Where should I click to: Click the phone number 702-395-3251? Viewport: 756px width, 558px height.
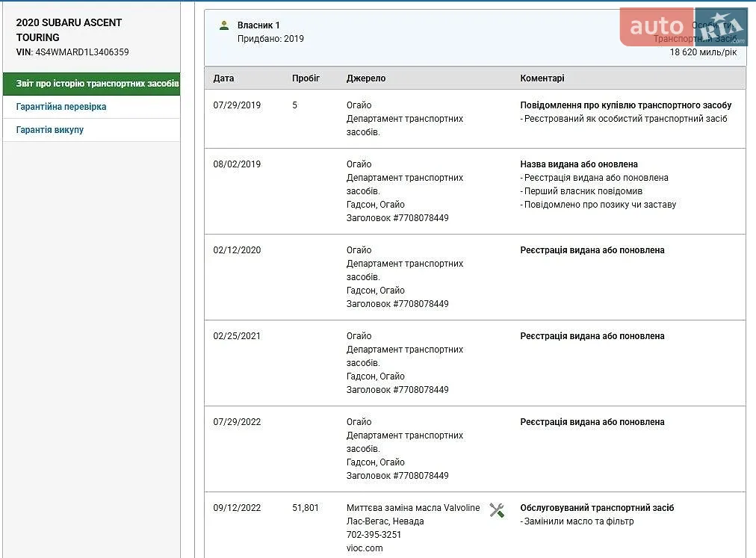pyautogui.click(x=374, y=534)
